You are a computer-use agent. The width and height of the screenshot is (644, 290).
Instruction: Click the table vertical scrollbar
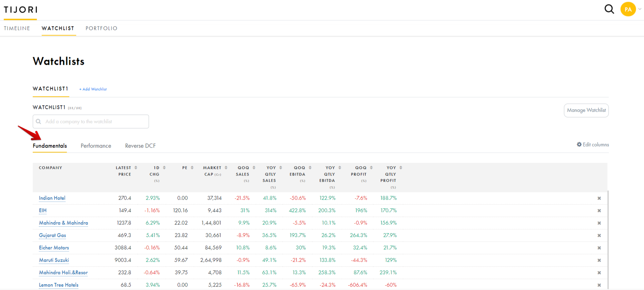click(608, 240)
